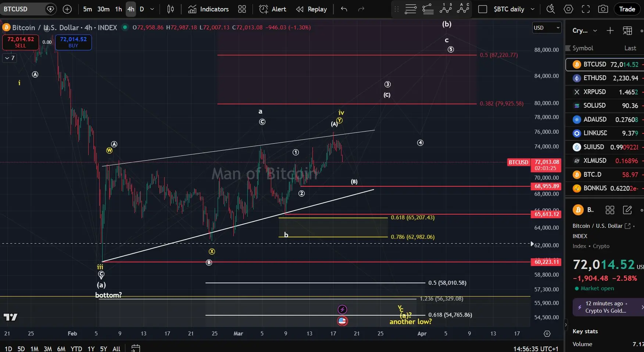Viewport: 644px width, 352px height.
Task: Open Bitcoin / U.S. Dollar external link icon
Action: [627, 226]
